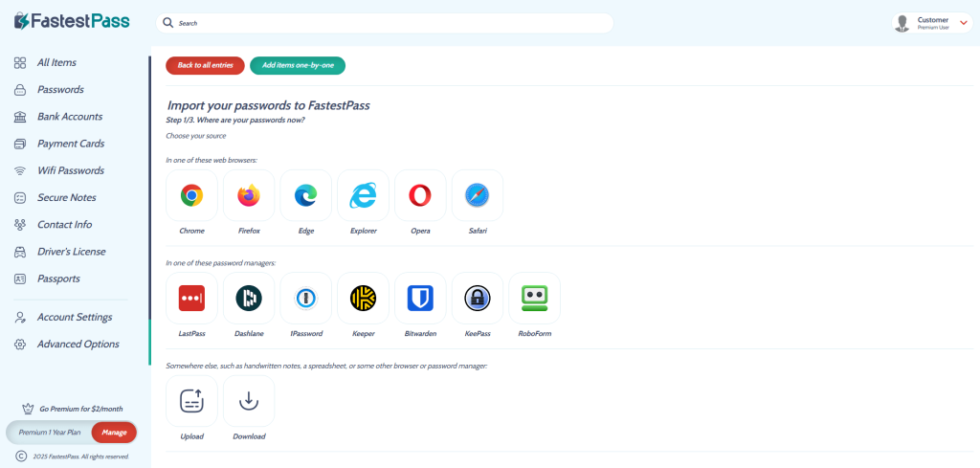Click the Bitwarden label text

tap(421, 334)
